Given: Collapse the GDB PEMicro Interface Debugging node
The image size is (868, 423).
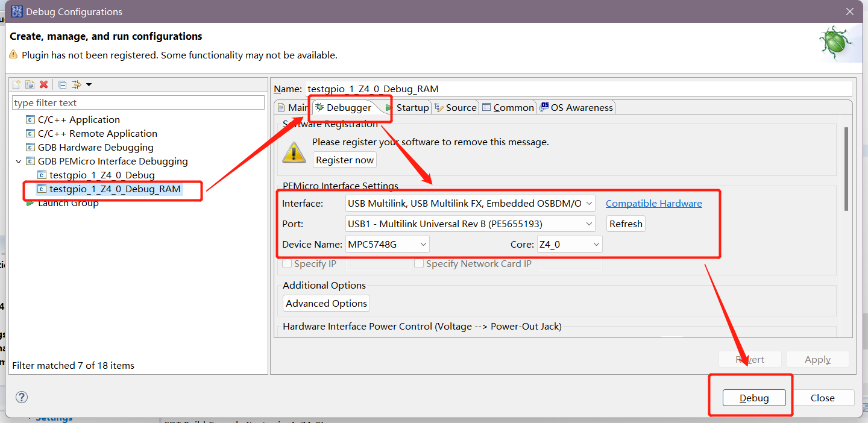Looking at the screenshot, I should [18, 161].
